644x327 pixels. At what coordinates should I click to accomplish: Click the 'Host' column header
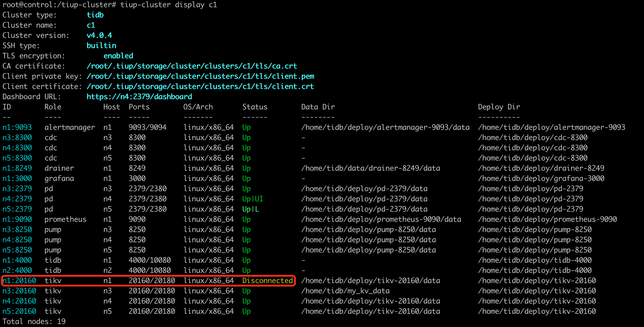pos(112,107)
